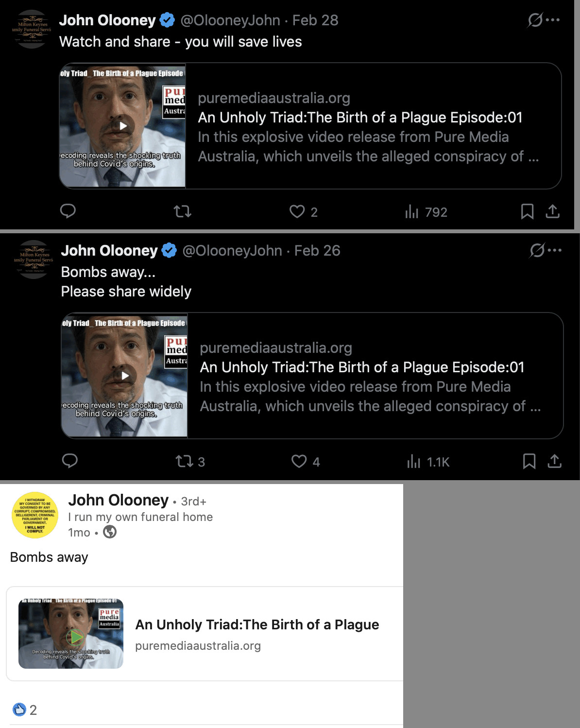
Task: Like the Feb 28 tweet
Action: [x=297, y=211]
